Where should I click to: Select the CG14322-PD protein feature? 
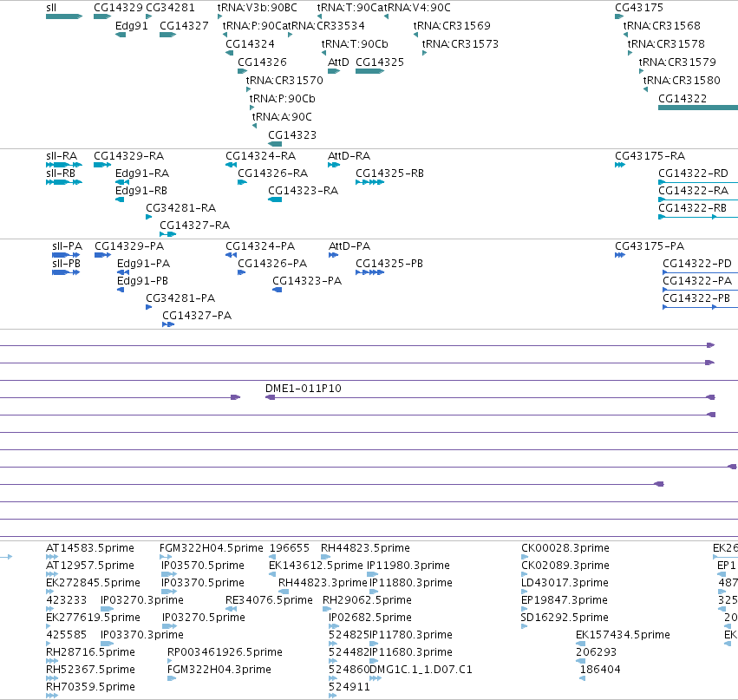701,272
